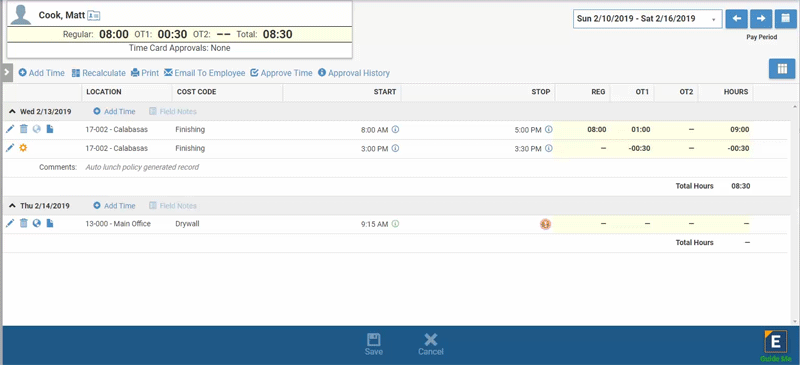This screenshot has height=365, width=800.
Task: Delete the 8:00 AM Calabasas time entry
Action: [23, 130]
